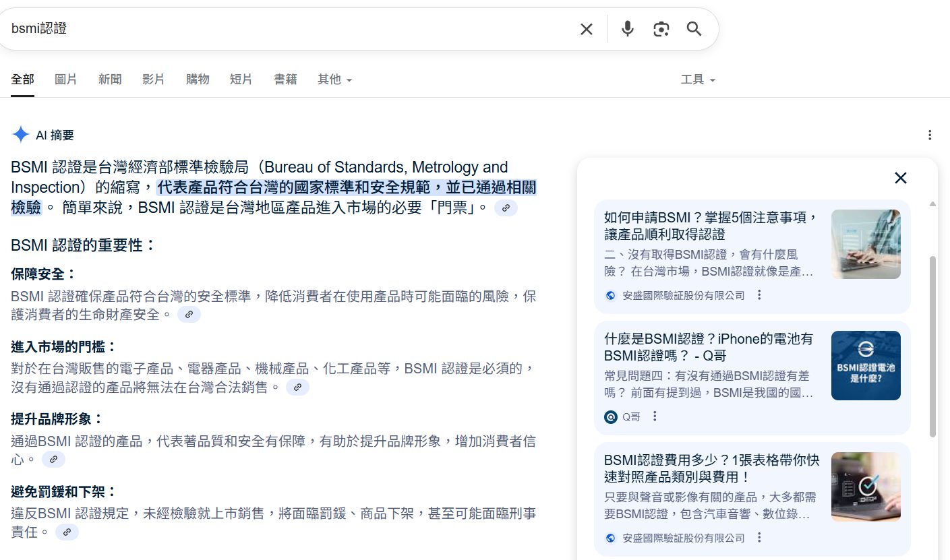
Task: Click in the bsmi認證 search field
Action: pos(290,29)
